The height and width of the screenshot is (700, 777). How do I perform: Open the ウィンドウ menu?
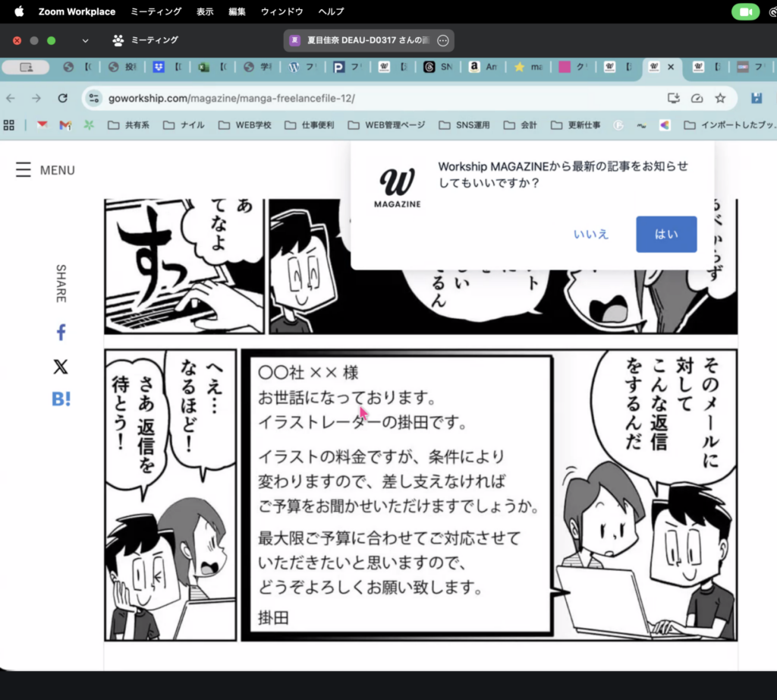(282, 11)
